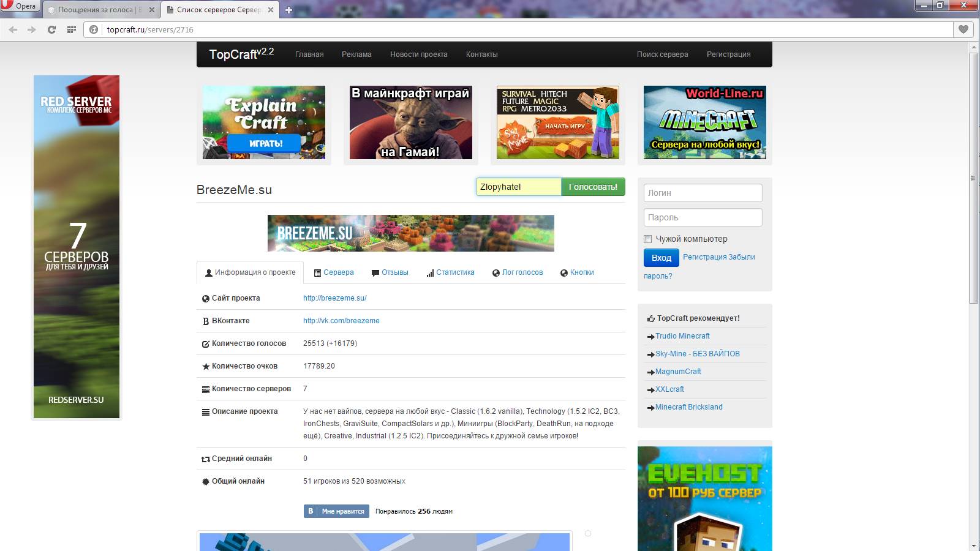Image resolution: width=980 pixels, height=551 pixels.
Task: Open the XXLcraft recommendation link
Action: click(x=669, y=389)
